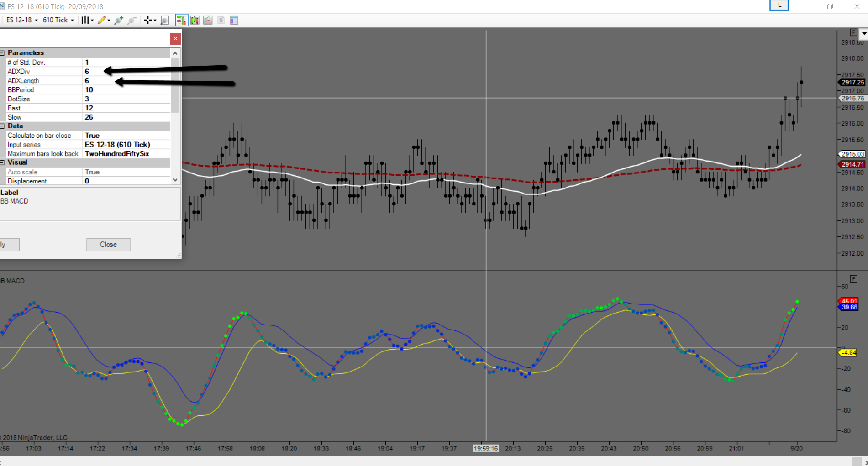868x466 pixels.
Task: Click the properties grid scrollbar thumb
Action: (175, 85)
